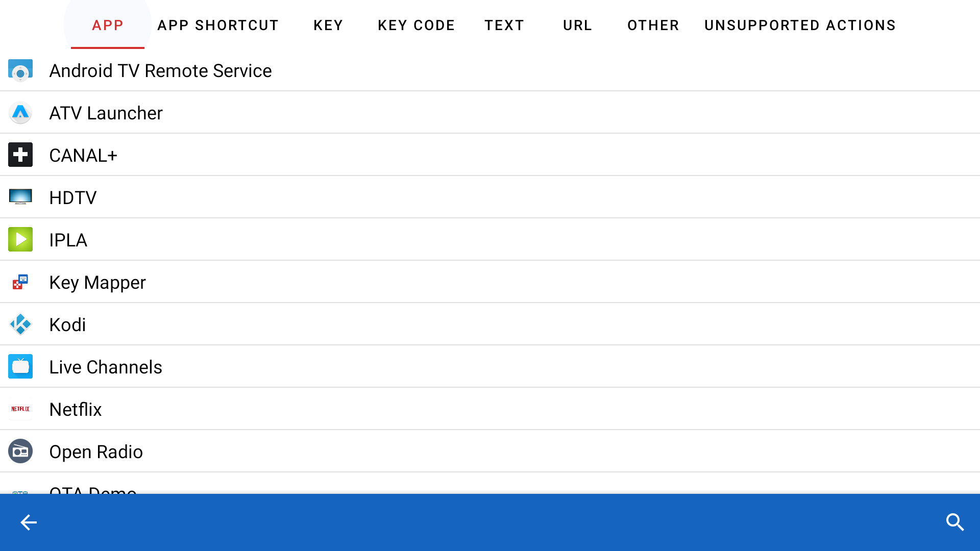The height and width of the screenshot is (551, 980).
Task: Open the KEY CODE tab
Action: (x=416, y=25)
